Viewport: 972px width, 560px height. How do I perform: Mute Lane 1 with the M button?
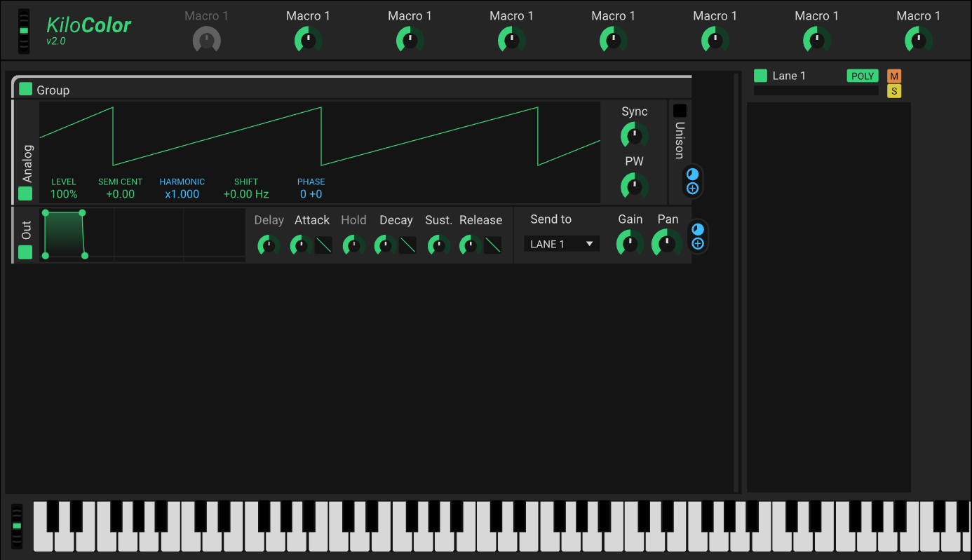894,75
